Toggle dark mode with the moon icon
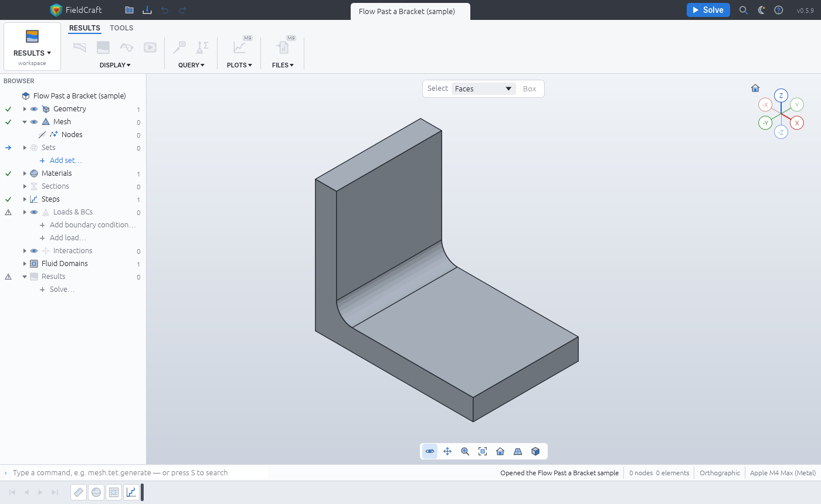 [x=761, y=10]
